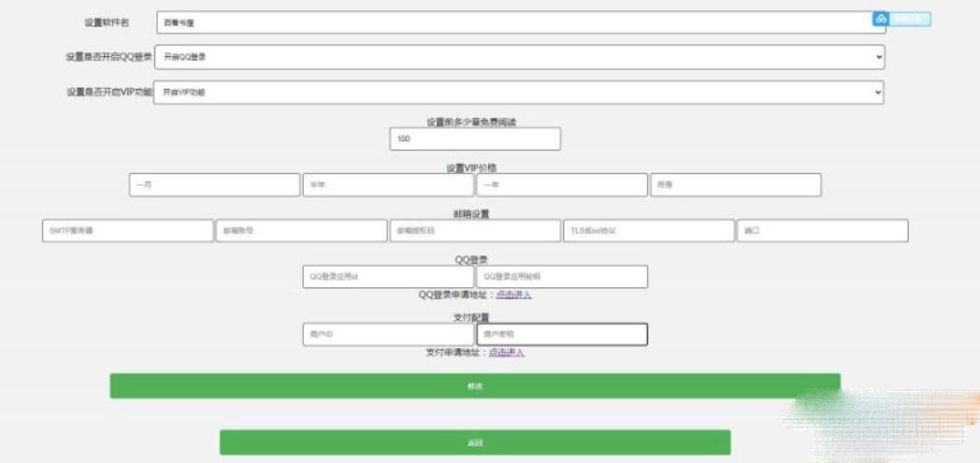Image resolution: width=980 pixels, height=463 pixels.
Task: Focus the free chapters count field
Action: coord(475,138)
